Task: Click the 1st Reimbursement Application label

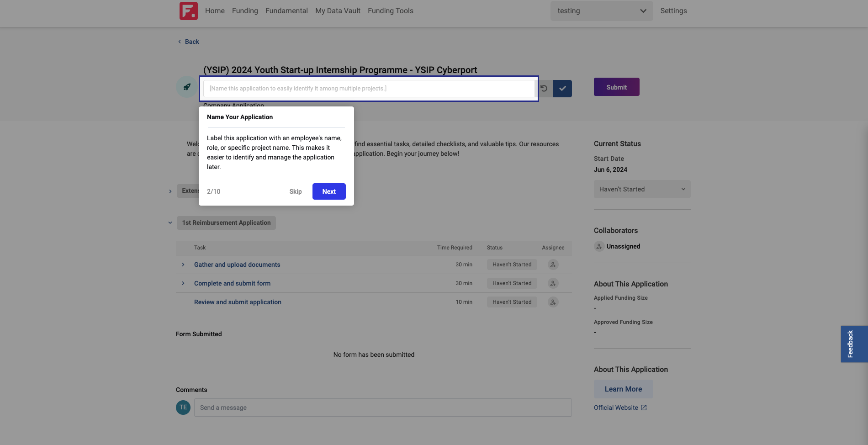Action: 226,223
